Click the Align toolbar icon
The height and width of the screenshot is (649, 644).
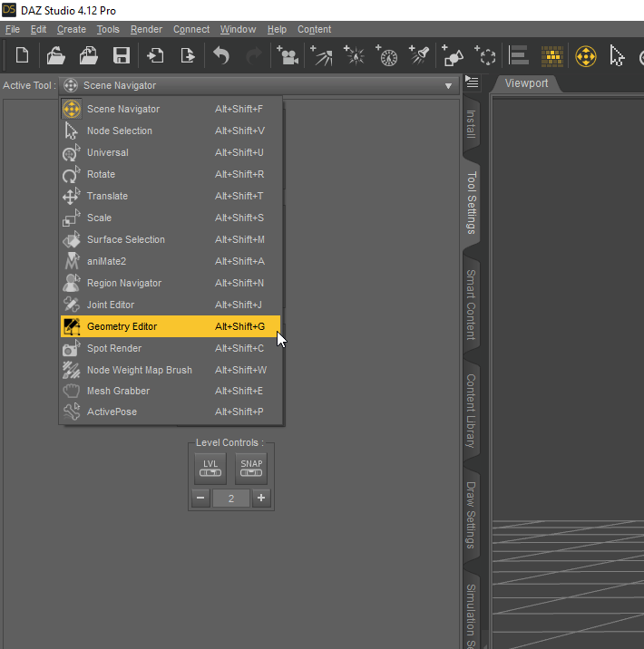tap(519, 55)
